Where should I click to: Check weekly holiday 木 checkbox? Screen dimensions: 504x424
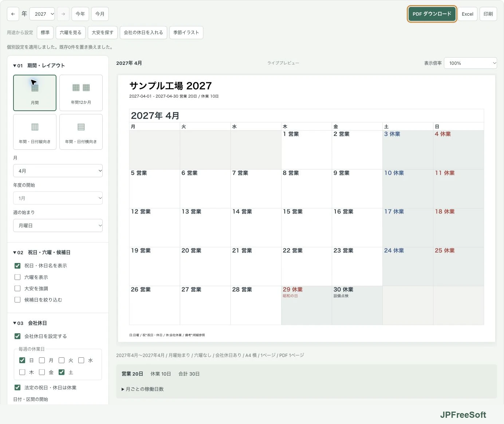[22, 372]
